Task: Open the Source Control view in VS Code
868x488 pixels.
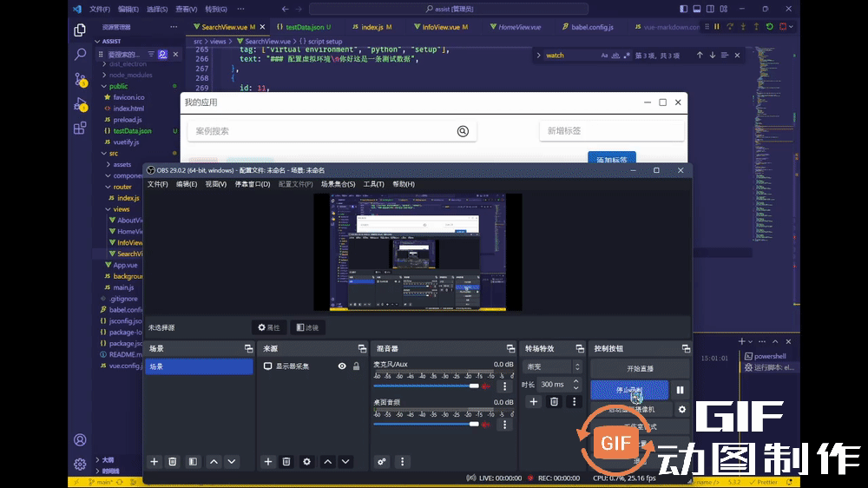Action: pos(80,79)
